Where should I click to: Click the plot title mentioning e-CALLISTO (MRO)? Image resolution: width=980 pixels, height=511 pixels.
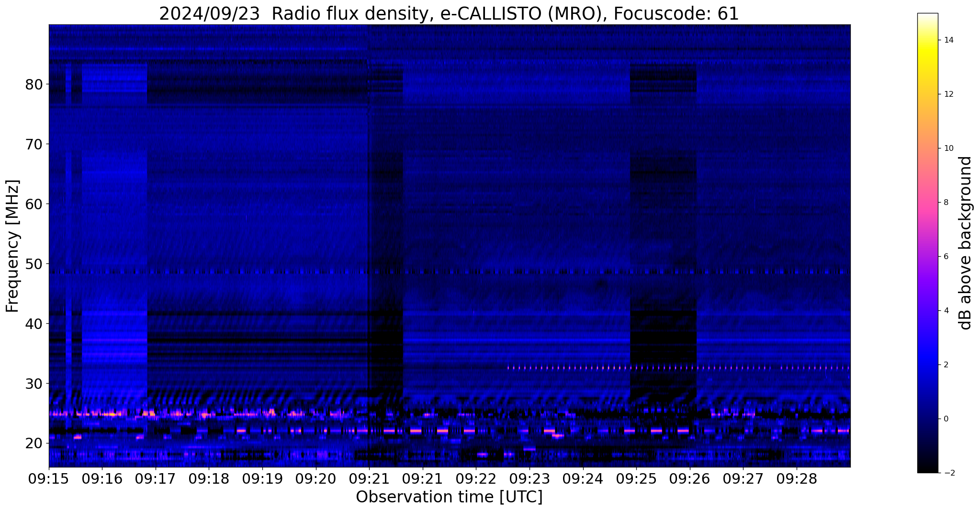[449, 13]
